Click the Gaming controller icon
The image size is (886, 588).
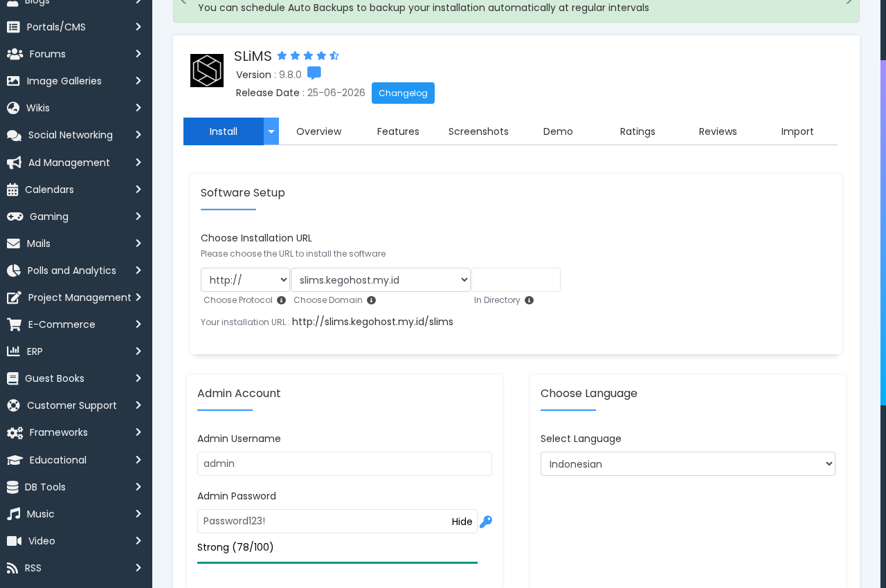point(15,217)
